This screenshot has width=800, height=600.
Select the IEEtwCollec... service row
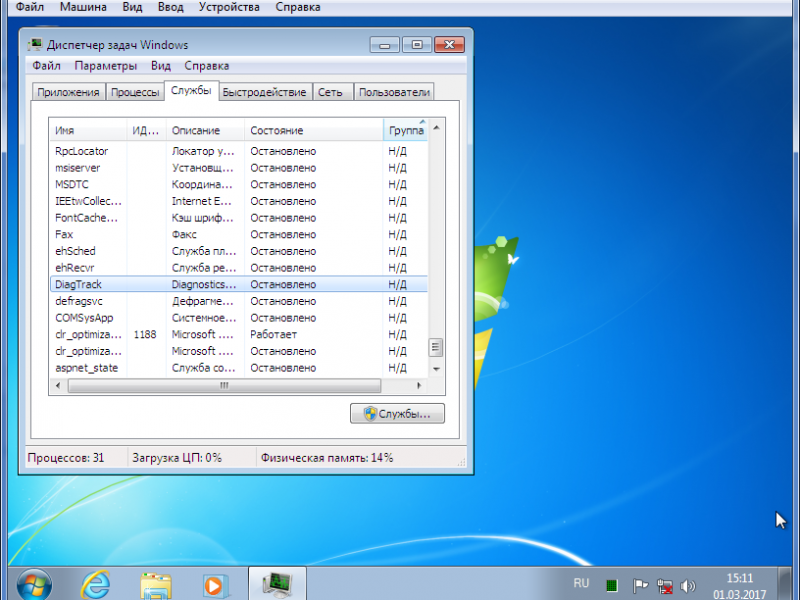(x=239, y=201)
